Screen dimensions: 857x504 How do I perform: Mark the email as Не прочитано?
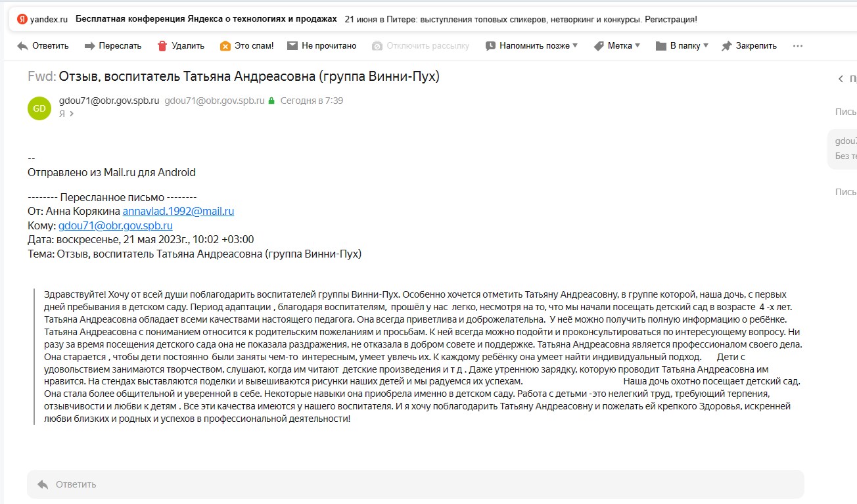click(329, 46)
